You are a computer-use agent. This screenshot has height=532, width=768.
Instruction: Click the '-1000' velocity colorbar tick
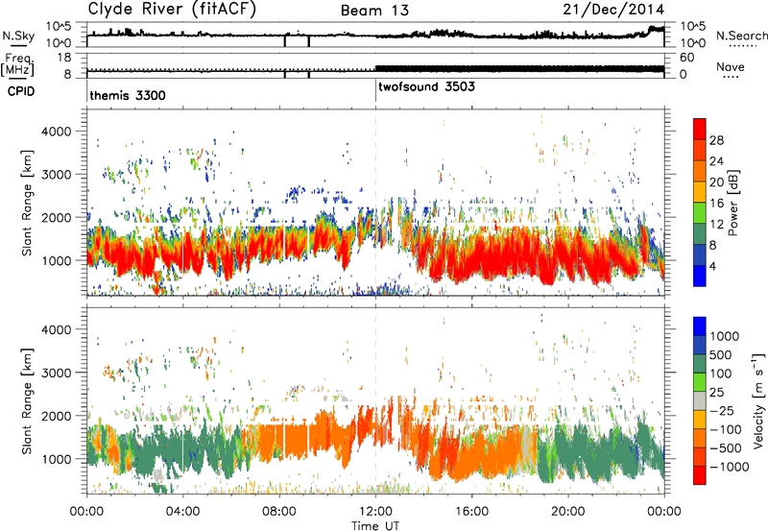pos(729,467)
